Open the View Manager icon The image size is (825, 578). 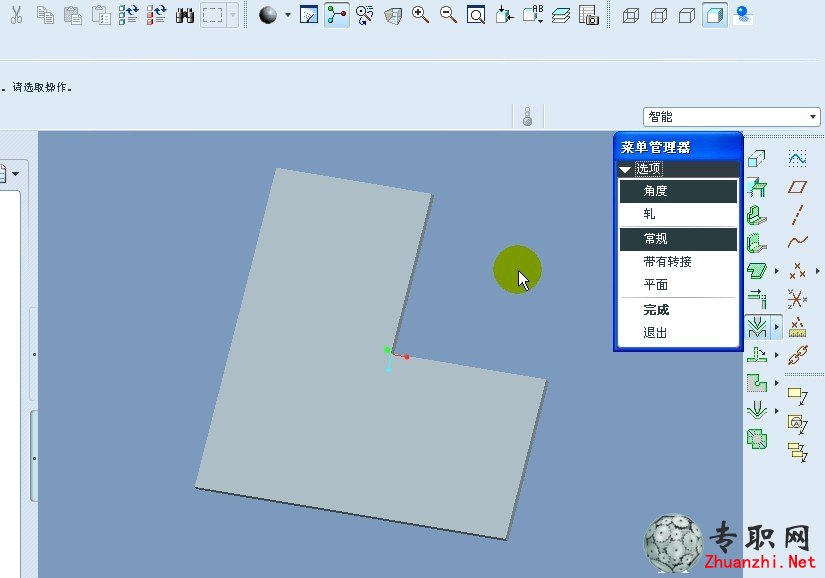589,15
